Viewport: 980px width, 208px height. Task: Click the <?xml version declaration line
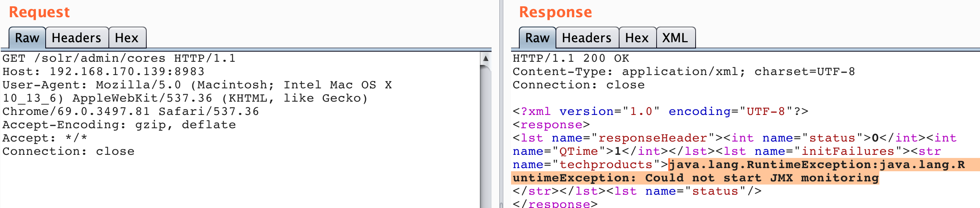pyautogui.click(x=660, y=111)
